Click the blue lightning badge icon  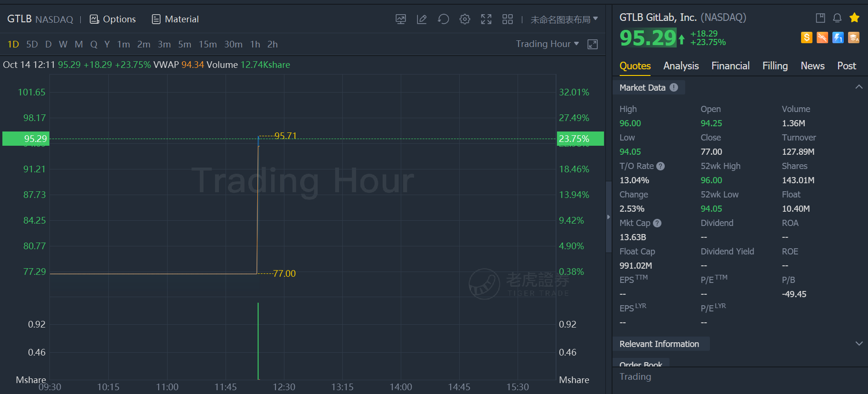tap(838, 38)
